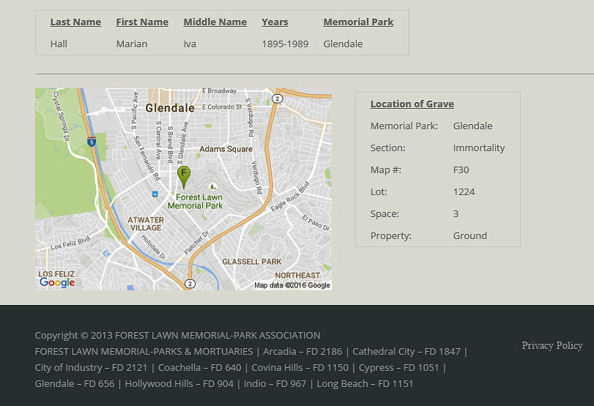This screenshot has height=406, width=594.
Task: Click the El Paso Dr street label
Action: coord(316,222)
